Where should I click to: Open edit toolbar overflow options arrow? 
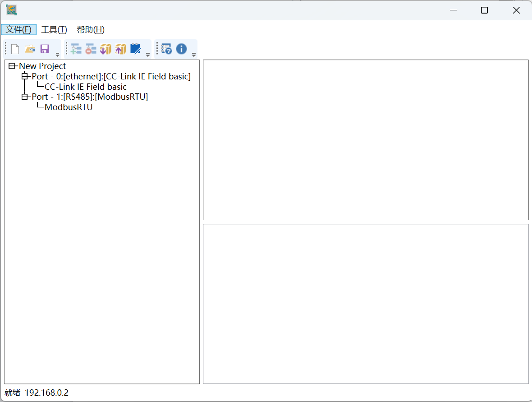pos(148,54)
